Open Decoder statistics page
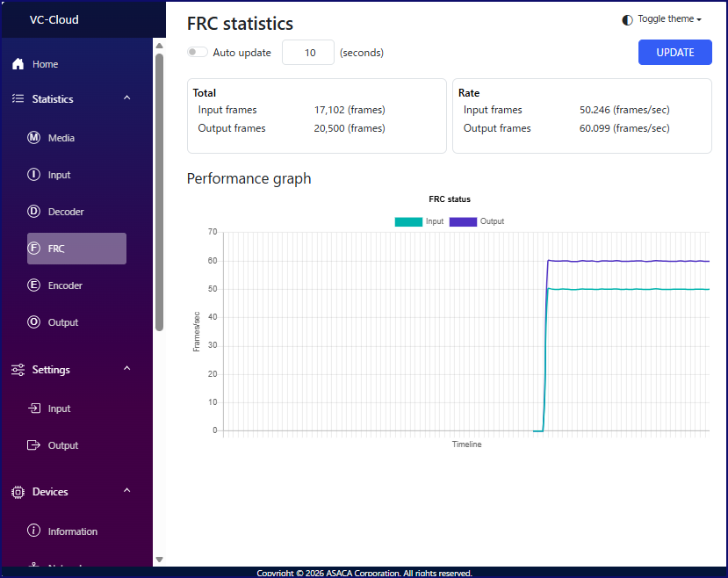The width and height of the screenshot is (728, 578). [66, 212]
